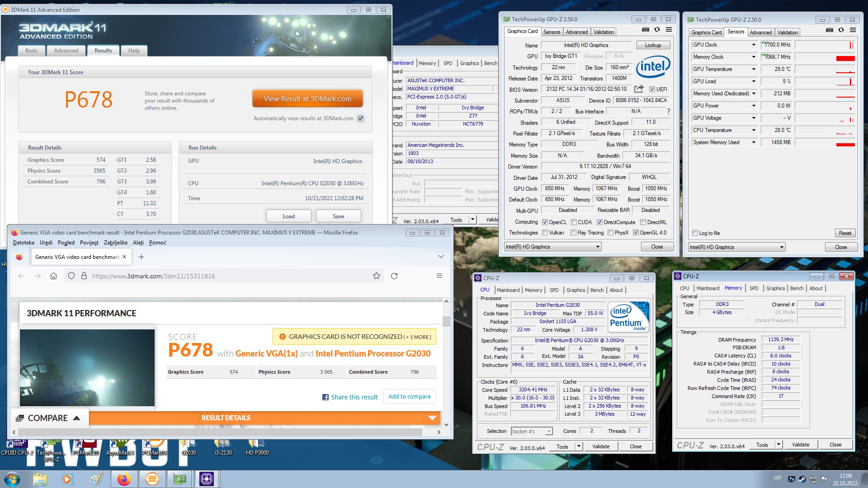Open the graphics card selector in the left GPU-Z window
Viewport: 868px width, 488px height.
[552, 247]
